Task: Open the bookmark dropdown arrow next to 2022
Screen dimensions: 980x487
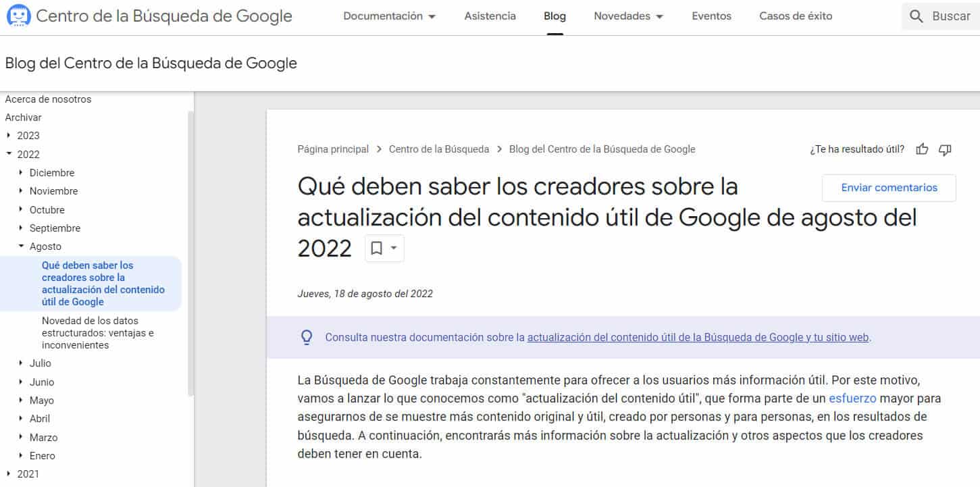Action: (x=394, y=249)
